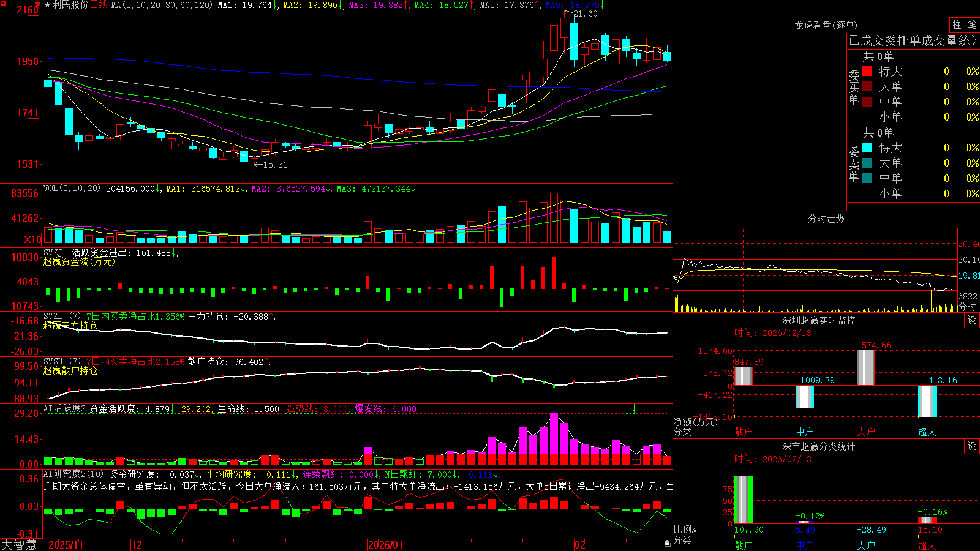
Task: Click the 深圳超赢实时监控 panel title
Action: 819,320
